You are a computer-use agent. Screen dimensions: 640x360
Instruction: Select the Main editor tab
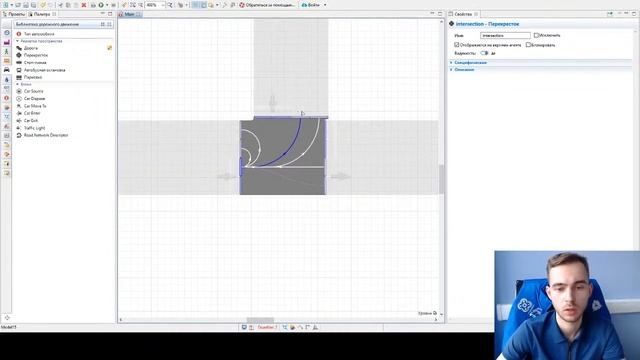tap(129, 14)
